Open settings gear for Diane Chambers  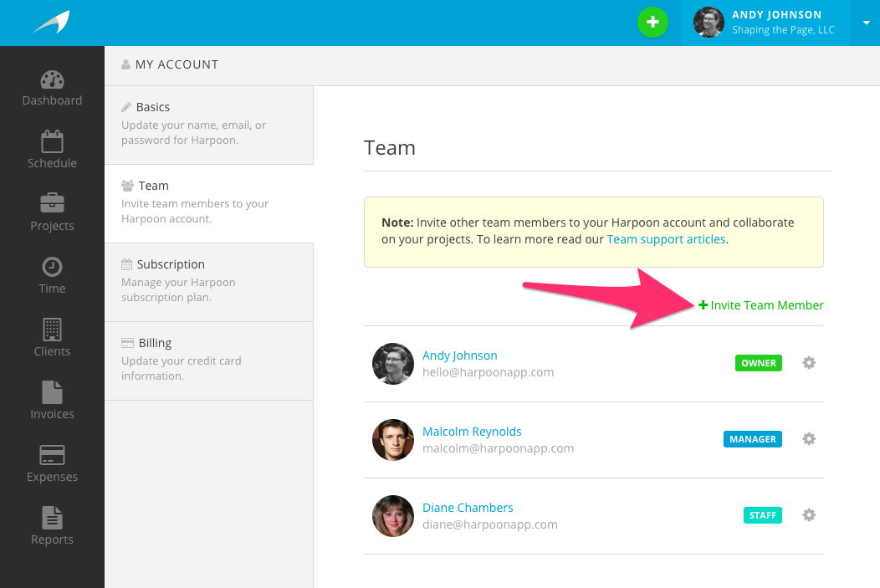pyautogui.click(x=808, y=515)
